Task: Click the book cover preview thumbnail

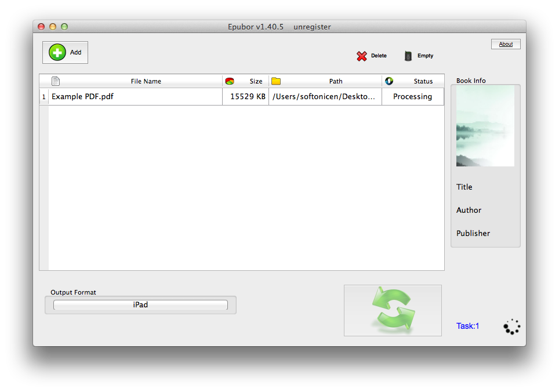Action: (x=485, y=126)
